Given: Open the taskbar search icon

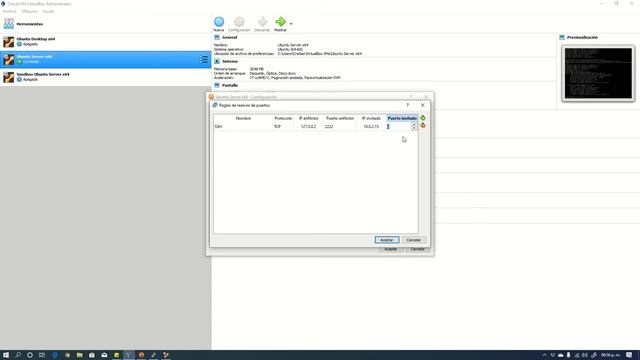Looking at the screenshot, I should [x=18, y=355].
